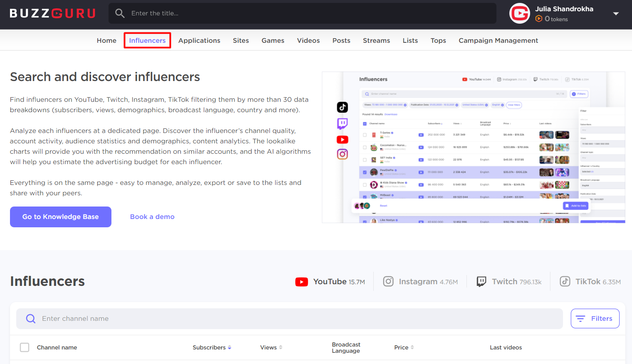Go to the Streams menu item
632x364 pixels.
(x=376, y=40)
